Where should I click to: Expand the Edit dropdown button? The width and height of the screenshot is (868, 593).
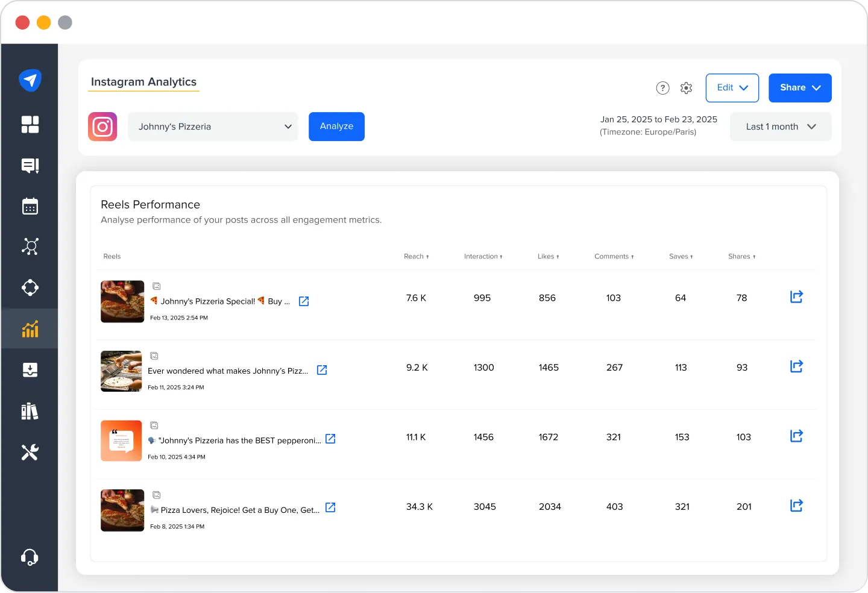[x=732, y=88]
